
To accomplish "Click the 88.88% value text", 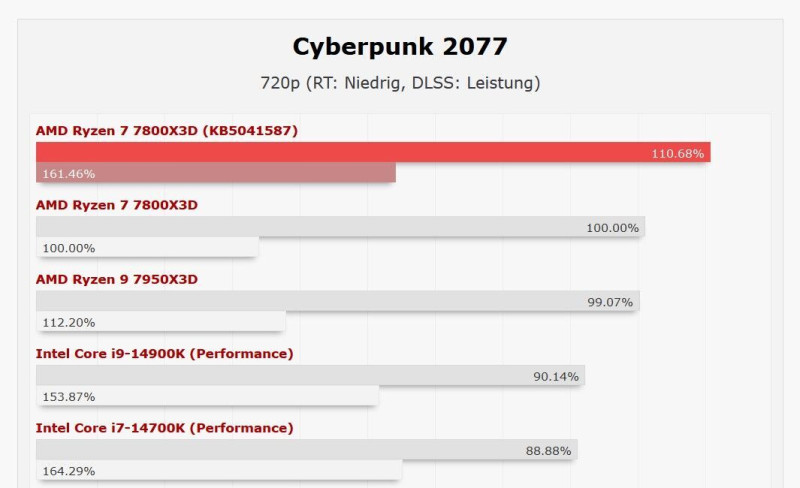I will 548,451.
